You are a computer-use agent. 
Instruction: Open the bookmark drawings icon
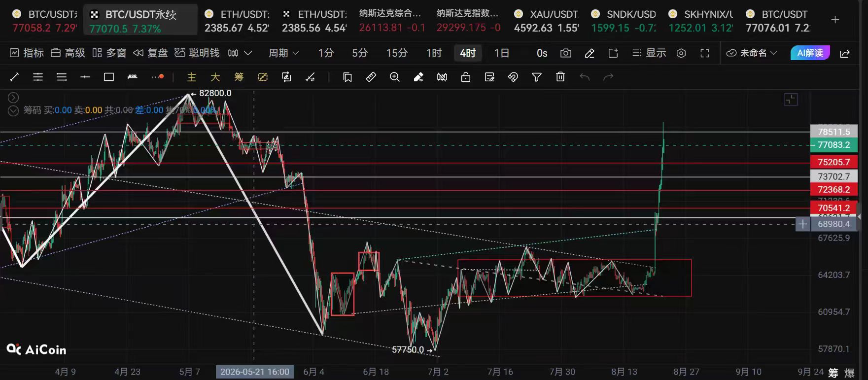tap(347, 77)
